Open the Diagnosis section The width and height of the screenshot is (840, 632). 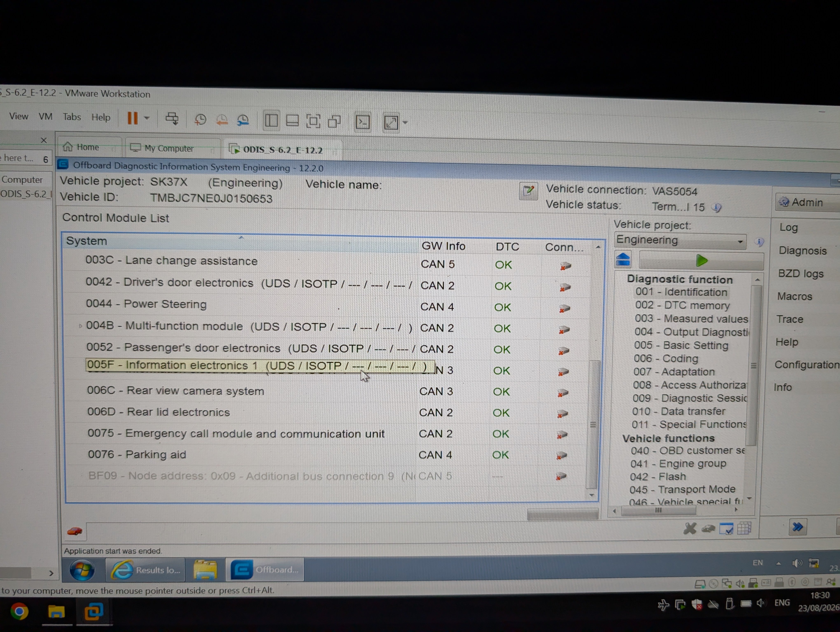coord(802,250)
